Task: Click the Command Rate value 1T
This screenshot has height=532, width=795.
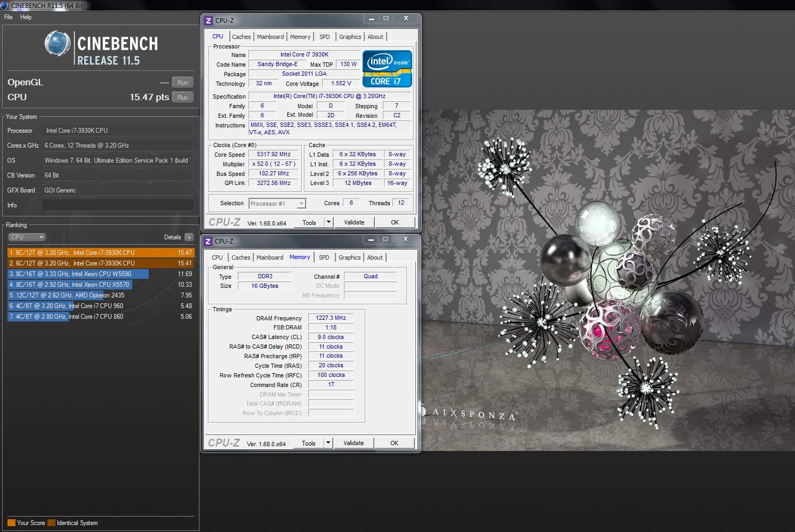Action: (331, 385)
